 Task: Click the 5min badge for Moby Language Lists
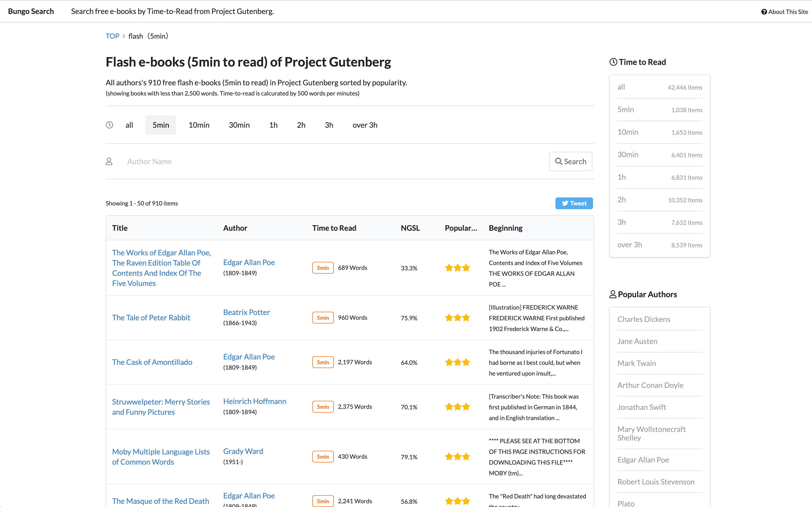(323, 456)
